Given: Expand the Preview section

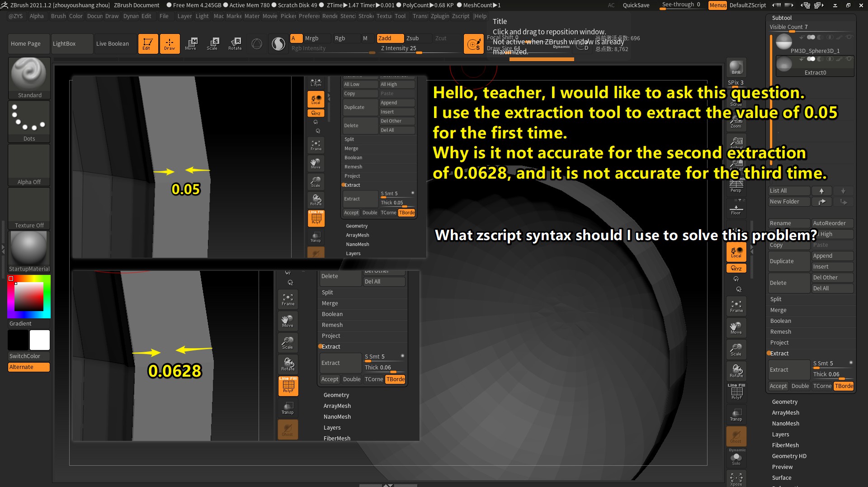Looking at the screenshot, I should point(782,467).
